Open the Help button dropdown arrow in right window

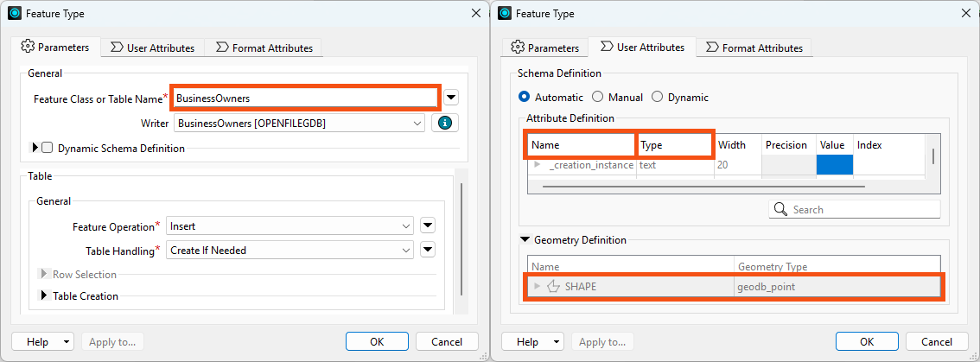point(557,342)
